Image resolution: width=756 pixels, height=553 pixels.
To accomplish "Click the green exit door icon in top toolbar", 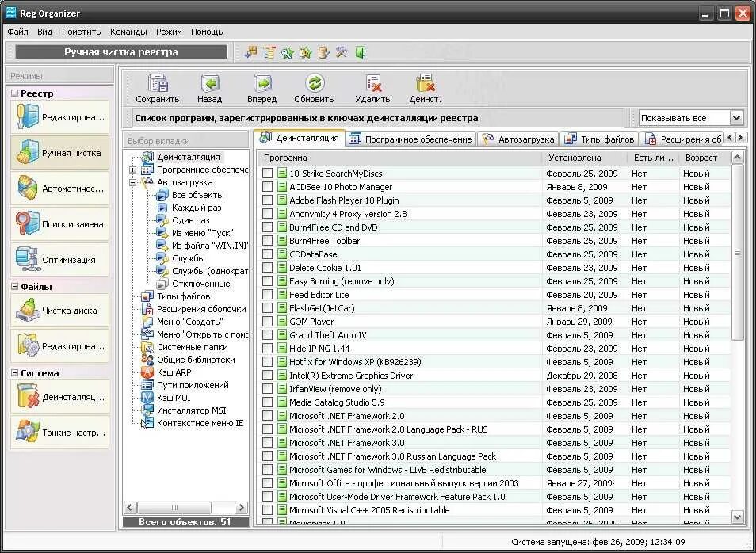I will pos(361,52).
